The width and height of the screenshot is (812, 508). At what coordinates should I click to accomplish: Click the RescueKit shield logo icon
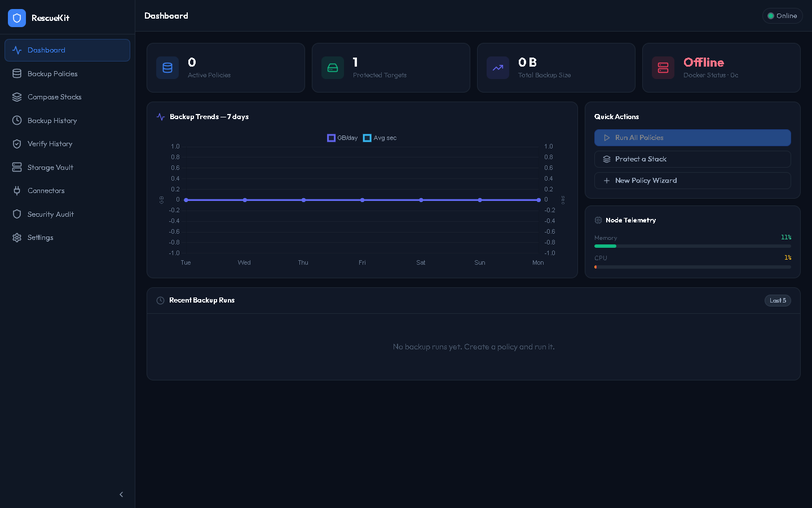(x=17, y=18)
